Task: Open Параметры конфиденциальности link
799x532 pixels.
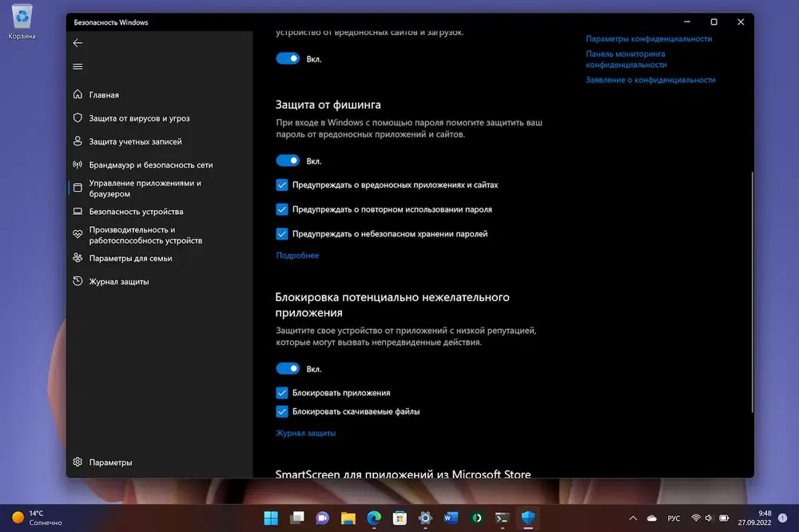Action: pyautogui.click(x=649, y=38)
